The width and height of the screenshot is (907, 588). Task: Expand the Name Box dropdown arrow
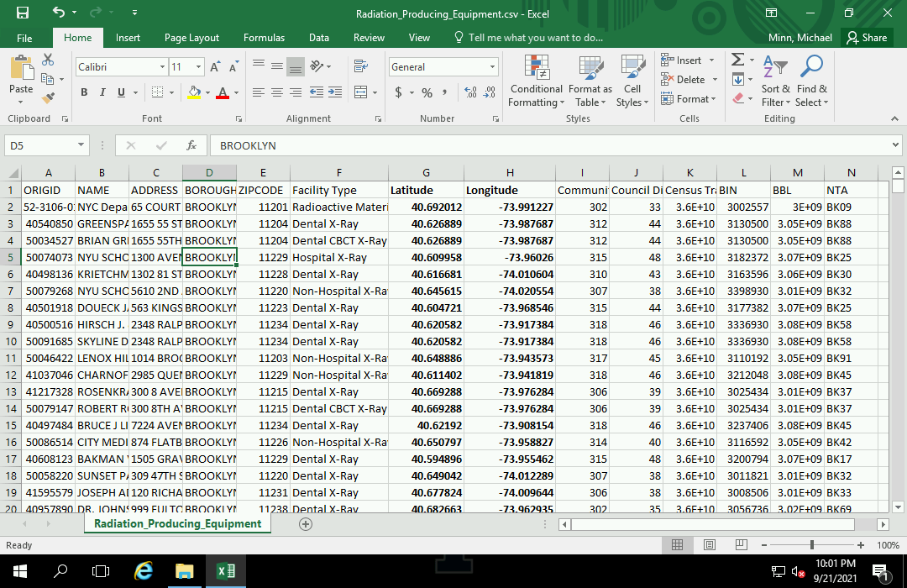click(x=81, y=145)
